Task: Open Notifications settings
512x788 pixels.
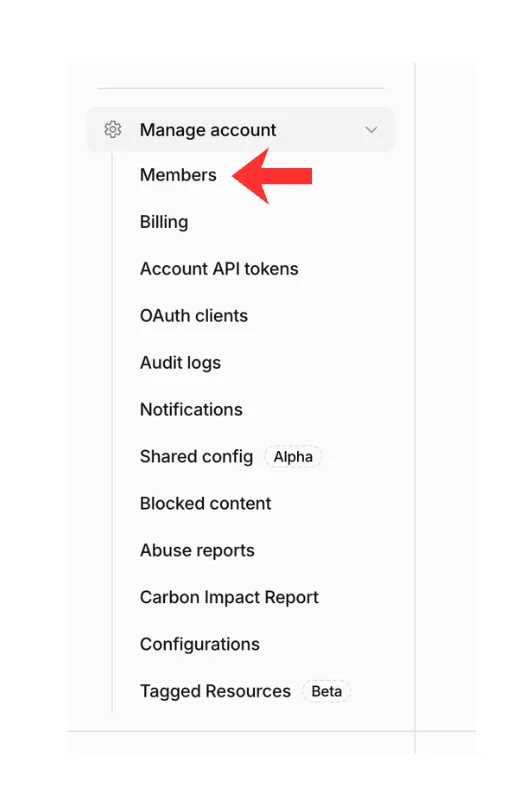Action: pyautogui.click(x=191, y=410)
